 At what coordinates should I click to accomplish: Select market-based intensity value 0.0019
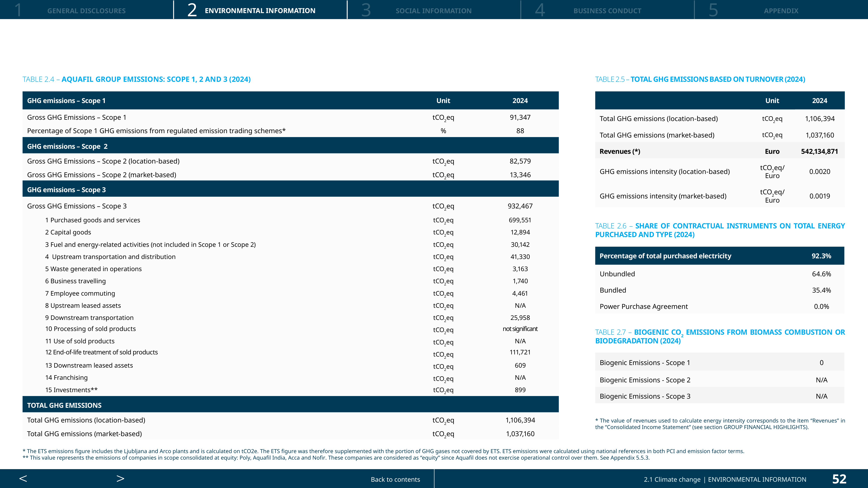coord(819,196)
